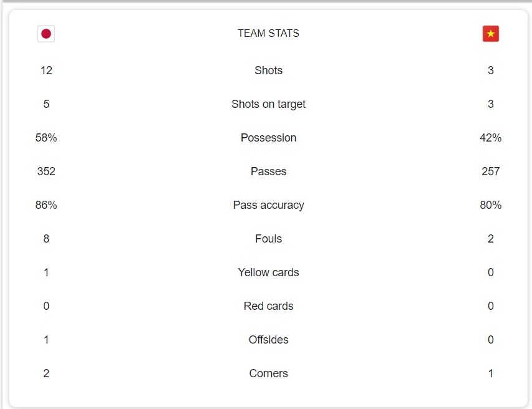Click the Vietnam flag icon
The height and width of the screenshot is (409, 532).
click(x=491, y=34)
